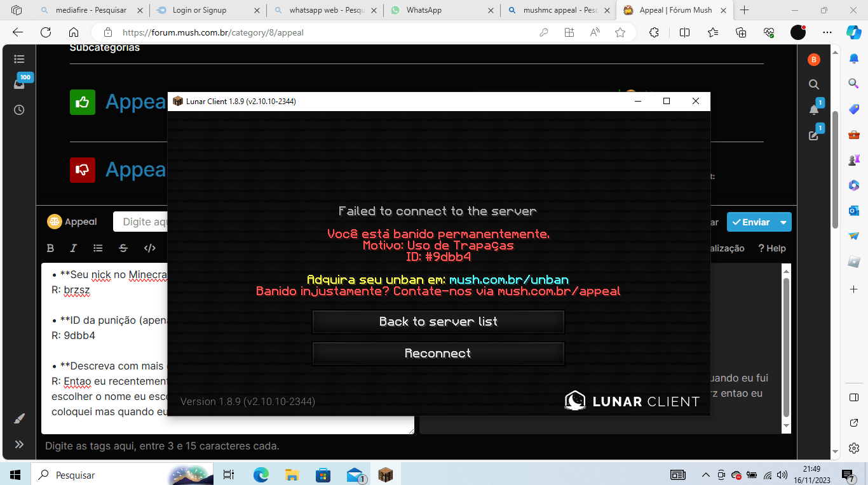
Task: Open Edge settings and more menu
Action: (827, 32)
